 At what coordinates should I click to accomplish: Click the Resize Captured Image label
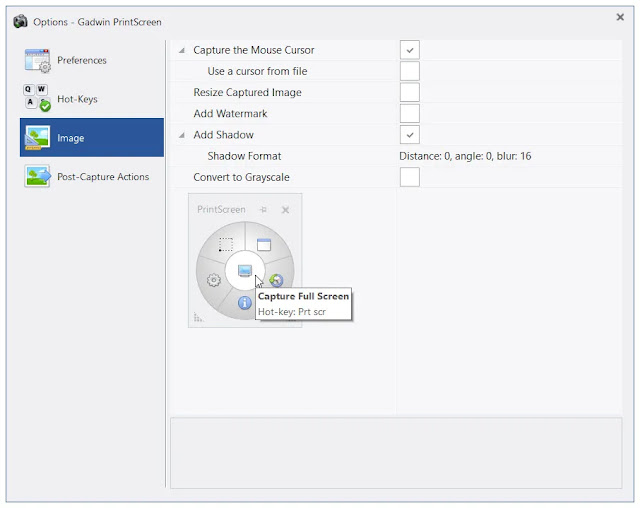click(247, 92)
